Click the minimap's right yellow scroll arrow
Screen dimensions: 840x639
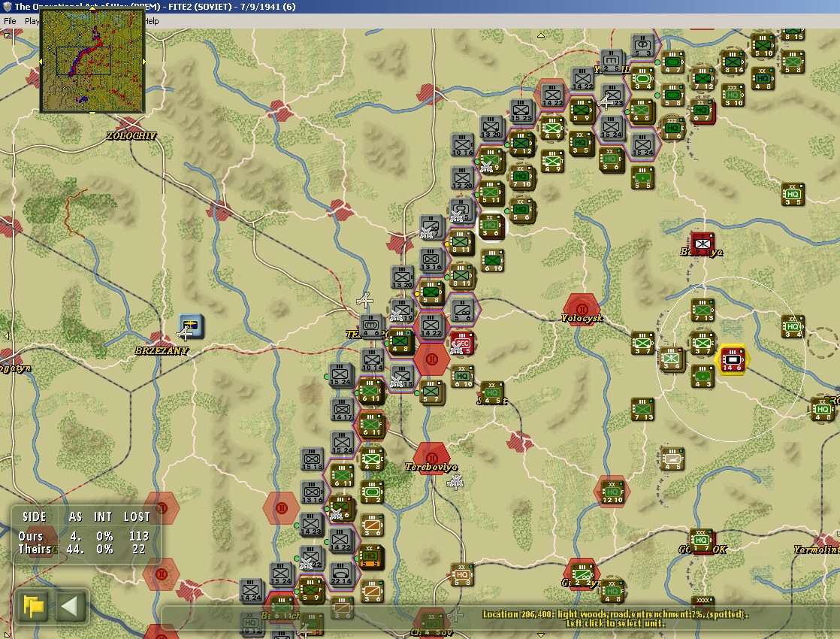pyautogui.click(x=144, y=62)
